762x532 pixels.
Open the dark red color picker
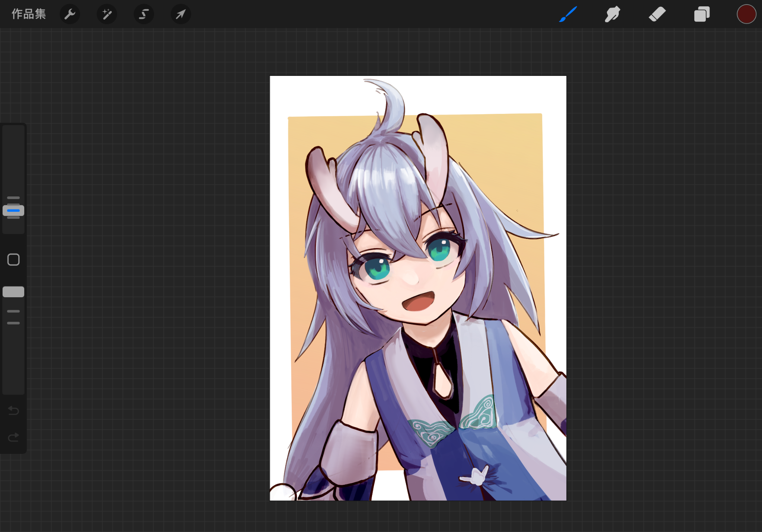746,14
